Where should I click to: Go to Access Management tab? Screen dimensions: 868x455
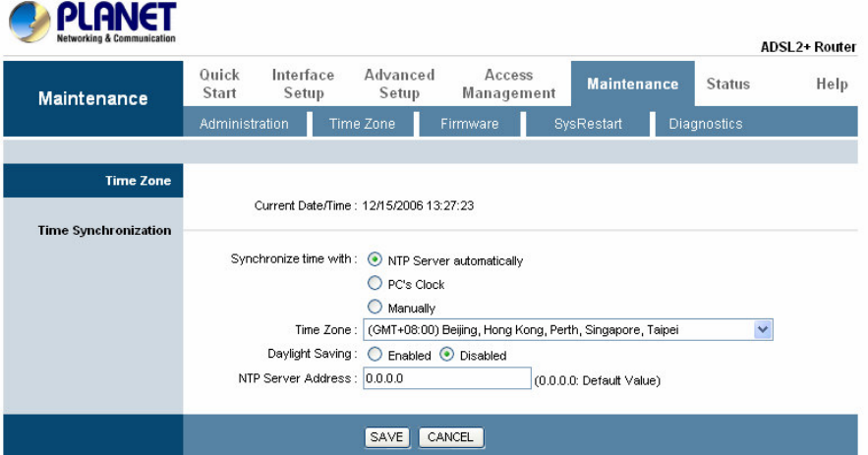pyautogui.click(x=509, y=84)
